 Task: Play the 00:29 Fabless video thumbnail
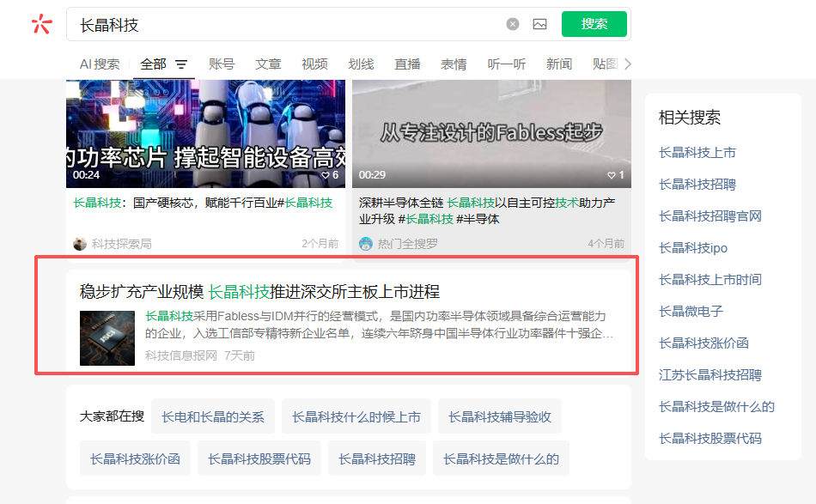coord(491,134)
